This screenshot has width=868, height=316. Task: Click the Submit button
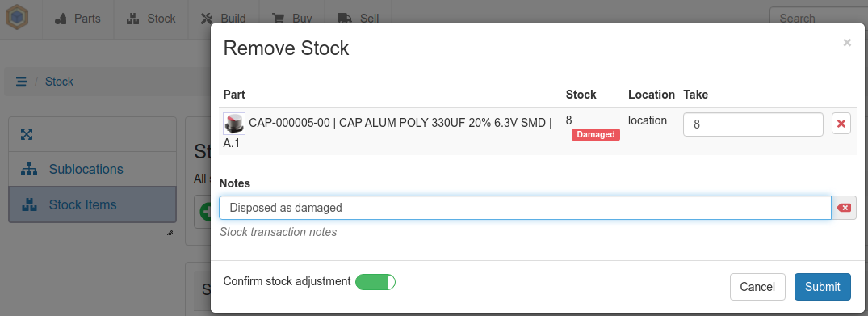point(823,287)
